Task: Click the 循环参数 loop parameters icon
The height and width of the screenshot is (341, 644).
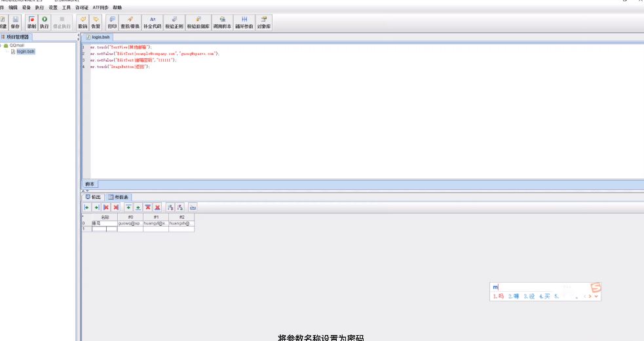Action: click(x=244, y=22)
